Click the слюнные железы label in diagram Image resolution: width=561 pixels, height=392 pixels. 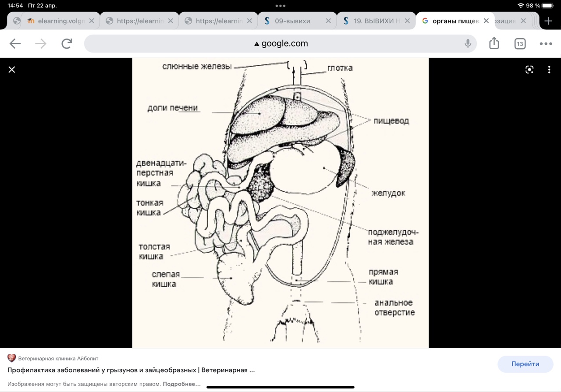[197, 67]
